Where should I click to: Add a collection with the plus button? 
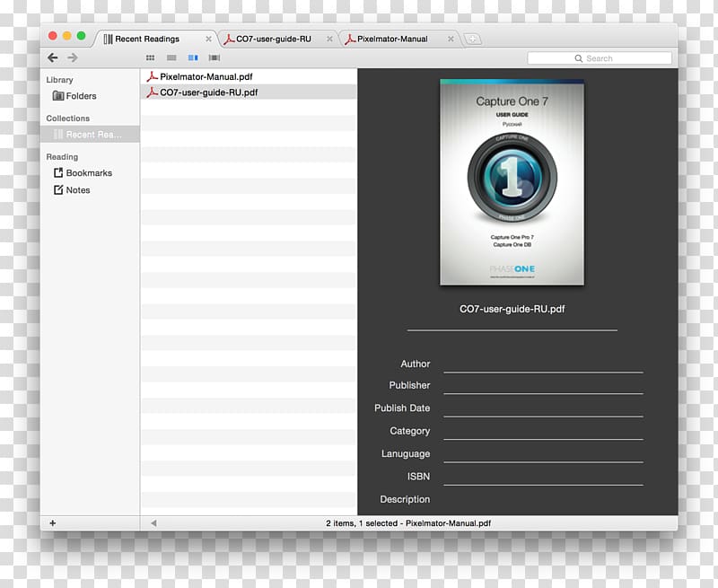53,523
